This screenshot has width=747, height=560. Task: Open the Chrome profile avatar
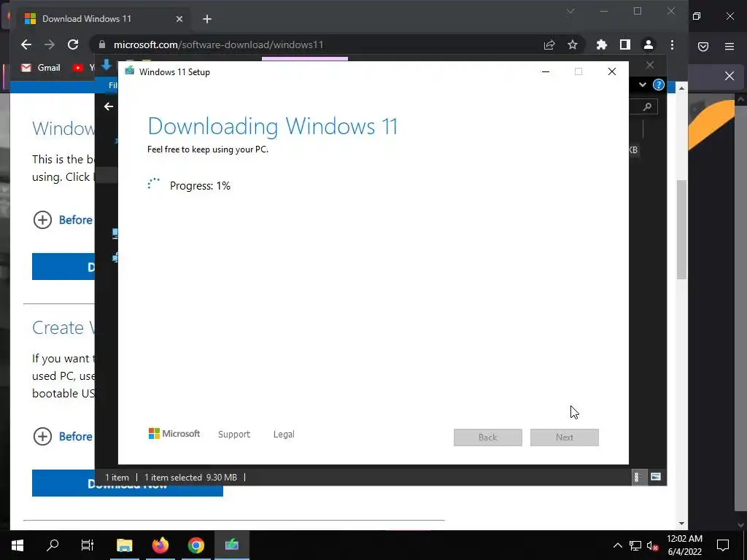click(649, 44)
